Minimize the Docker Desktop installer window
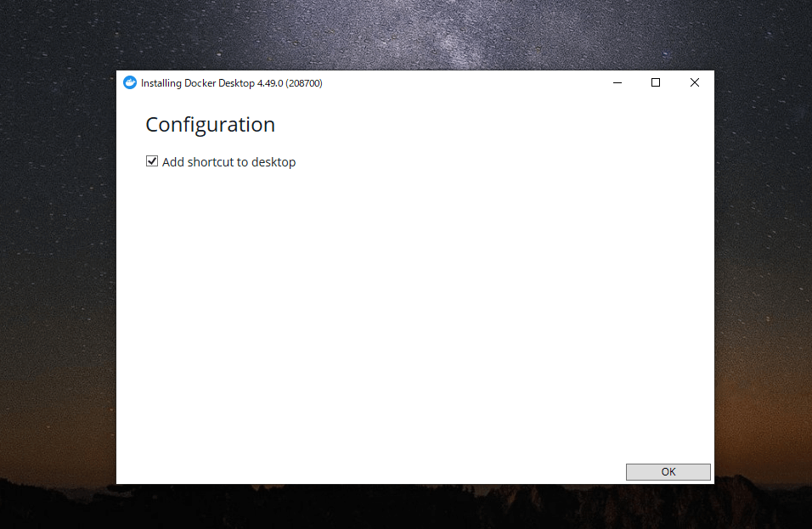The height and width of the screenshot is (529, 812). pyautogui.click(x=617, y=82)
